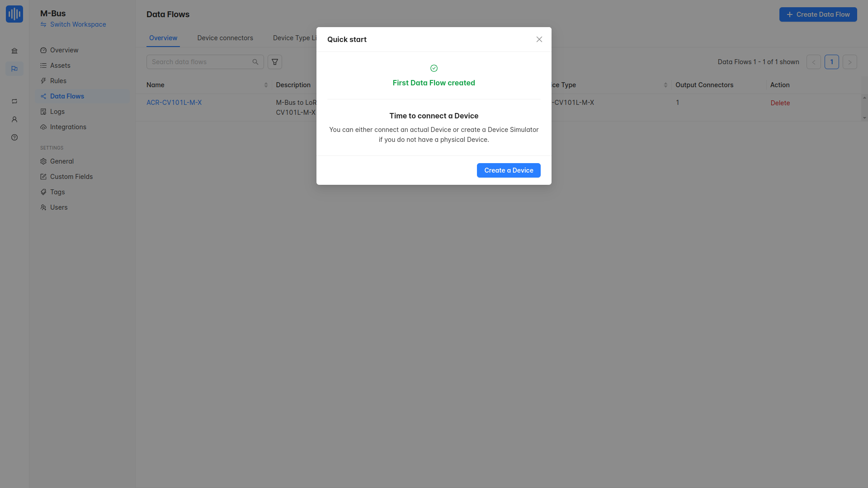Click the search magnifier icon
Viewport: 868px width, 488px height.
[x=255, y=62]
